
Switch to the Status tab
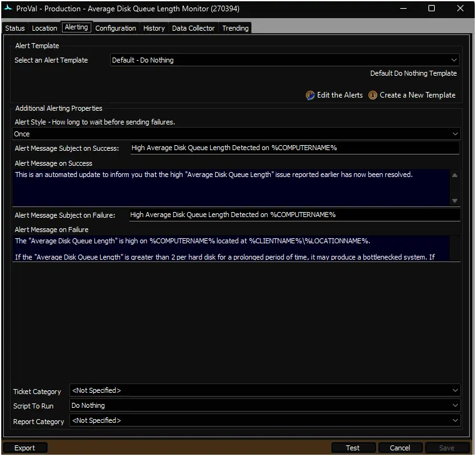(x=15, y=28)
